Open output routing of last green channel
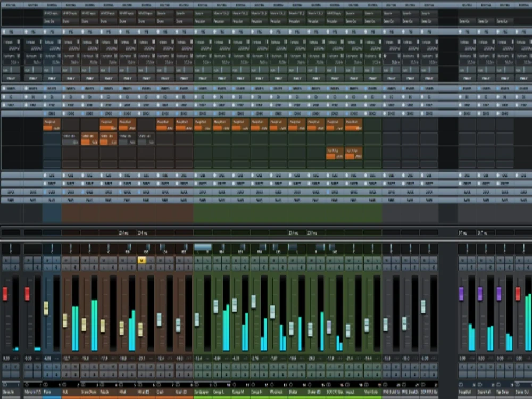The width and height of the screenshot is (532, 399). 372,21
